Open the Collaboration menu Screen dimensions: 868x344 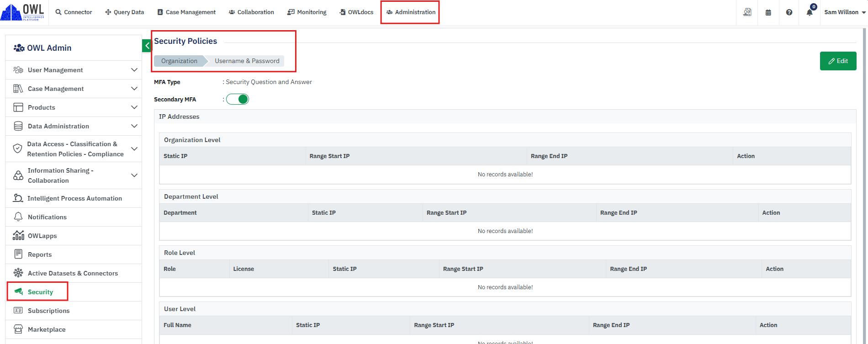click(251, 12)
